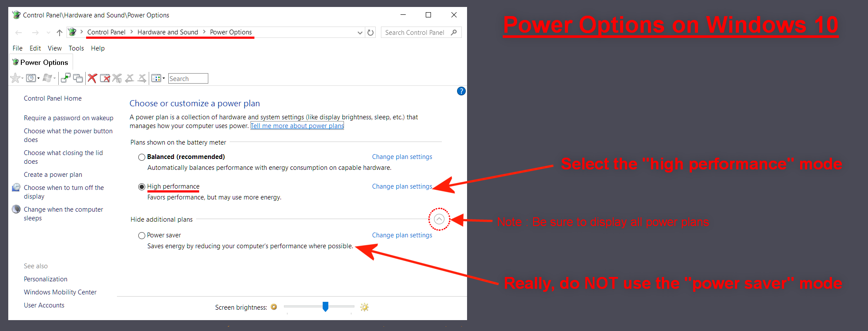Go forward with the right arrow button
This screenshot has height=331, width=868.
[35, 32]
